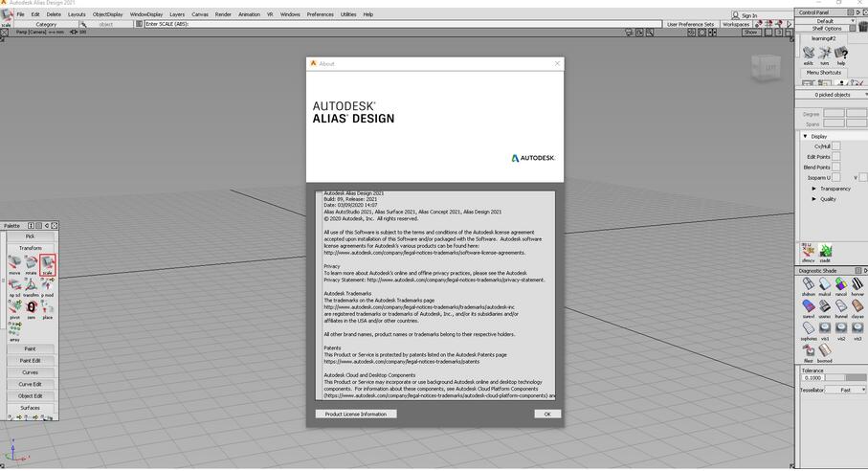Enable Blend Points display checkbox
This screenshot has width=868, height=471.
(835, 167)
